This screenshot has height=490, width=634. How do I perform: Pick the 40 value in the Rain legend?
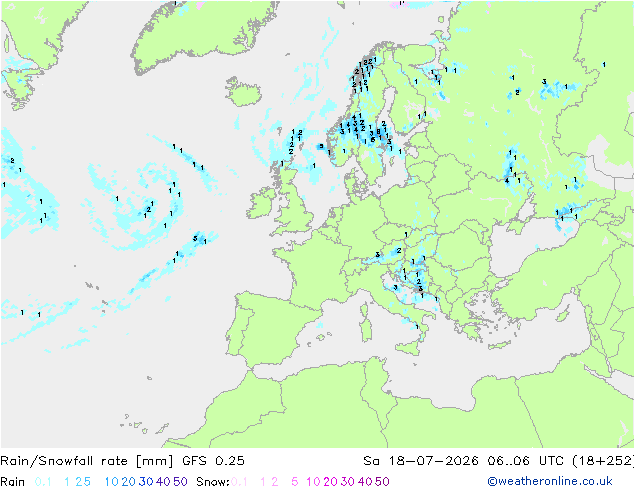[163, 482]
